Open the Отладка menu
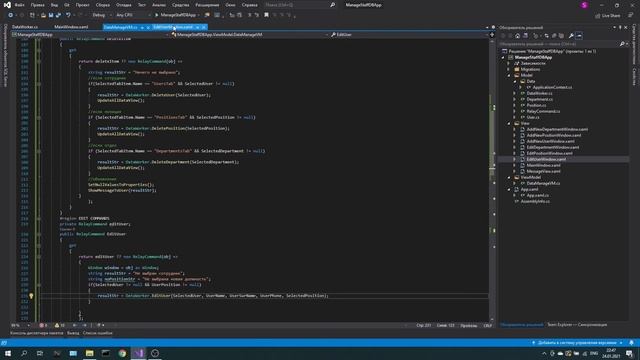The image size is (640, 360). pos(123,5)
